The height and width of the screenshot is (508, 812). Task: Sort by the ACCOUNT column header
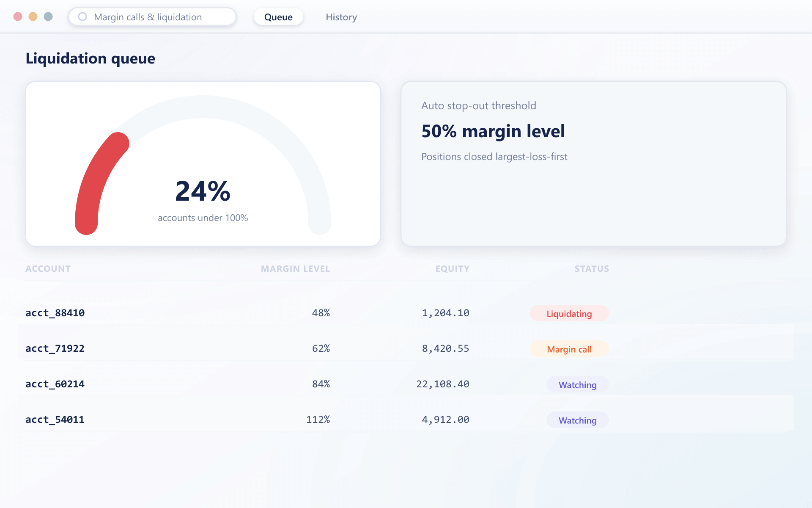[48, 269]
